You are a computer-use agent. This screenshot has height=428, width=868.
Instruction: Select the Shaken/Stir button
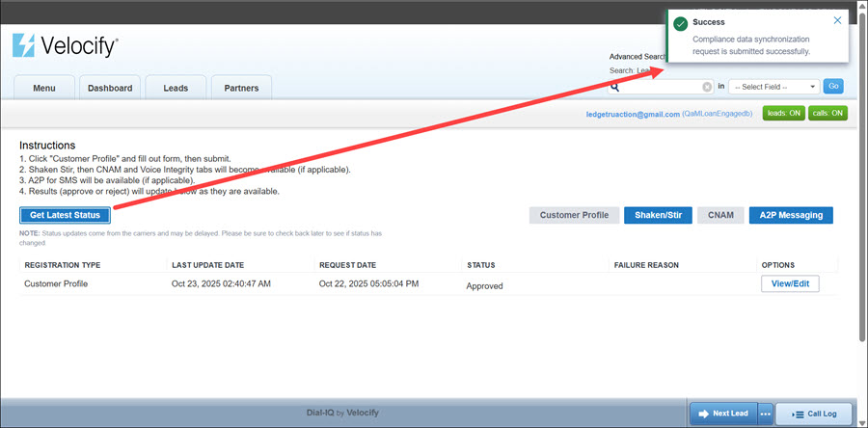(x=657, y=215)
